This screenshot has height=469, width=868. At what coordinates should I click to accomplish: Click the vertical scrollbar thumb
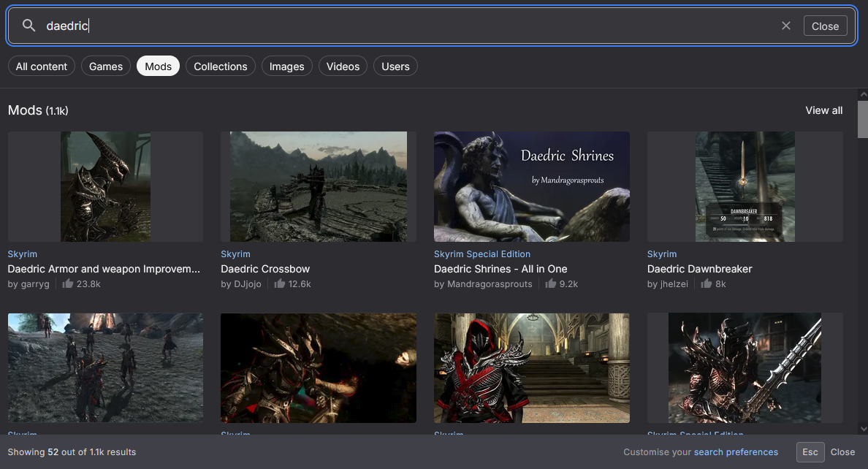[x=863, y=119]
